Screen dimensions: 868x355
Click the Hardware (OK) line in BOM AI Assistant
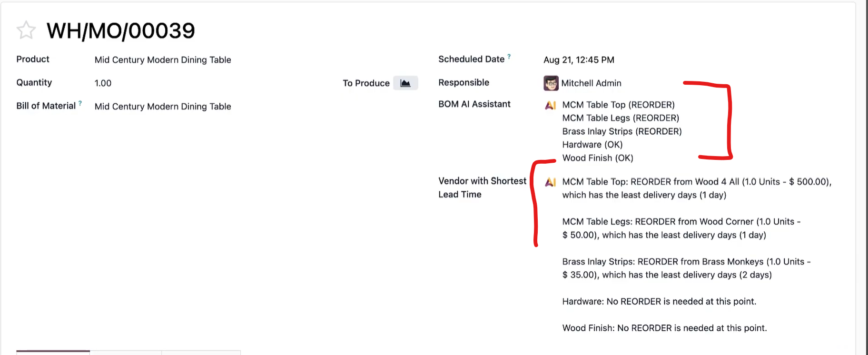(592, 145)
